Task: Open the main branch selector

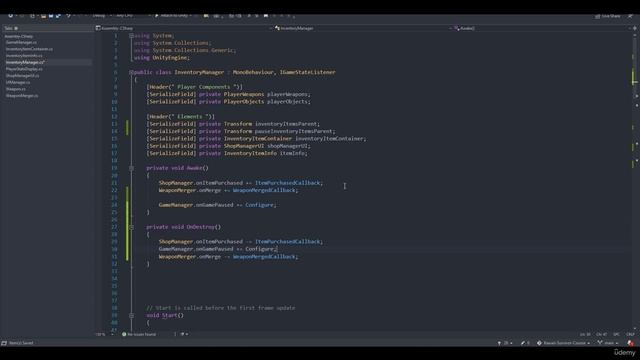Action: [x=608, y=343]
